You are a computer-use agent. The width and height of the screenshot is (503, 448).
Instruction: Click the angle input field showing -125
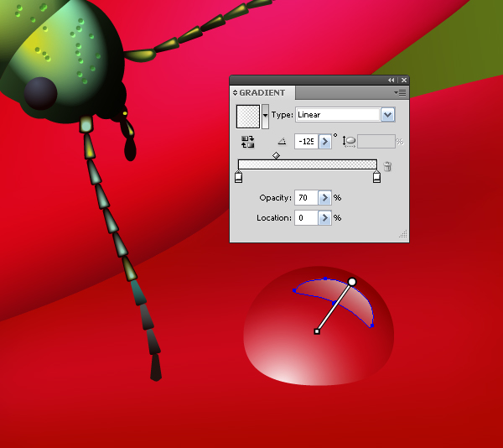306,142
